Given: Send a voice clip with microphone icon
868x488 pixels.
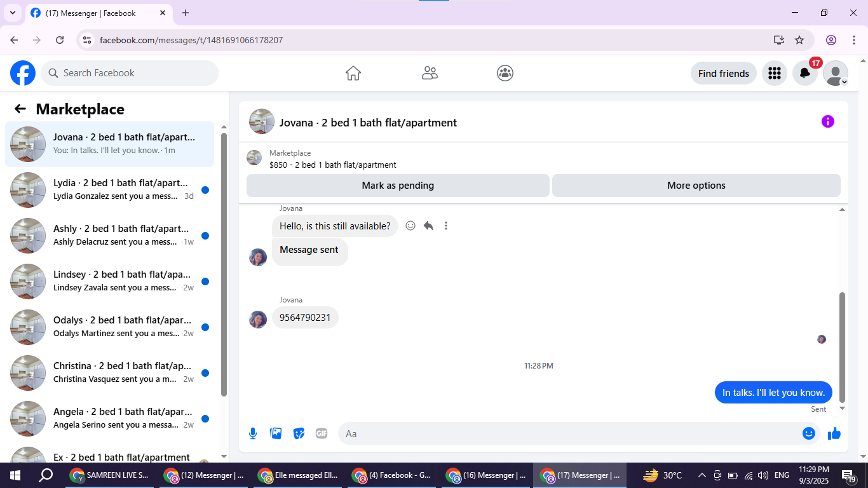Looking at the screenshot, I should pos(253,433).
